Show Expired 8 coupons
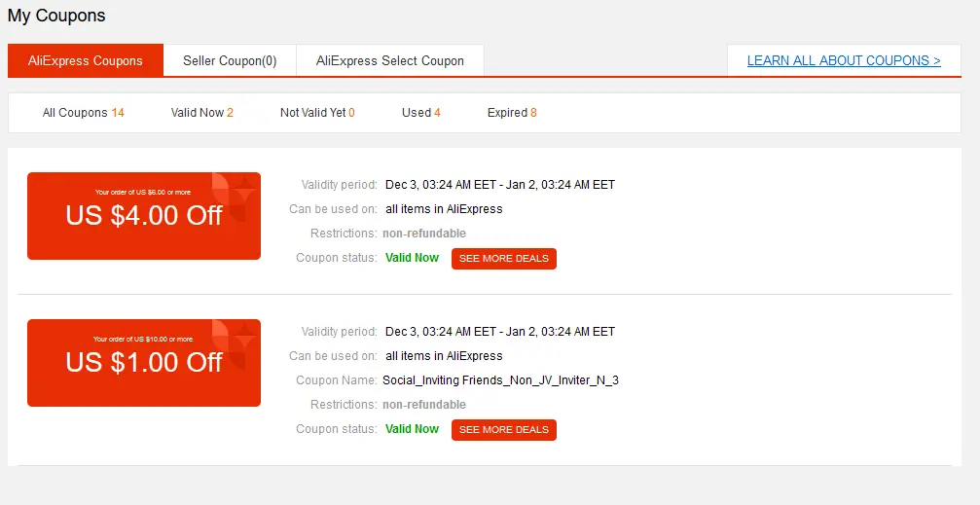This screenshot has width=980, height=505. (x=512, y=113)
